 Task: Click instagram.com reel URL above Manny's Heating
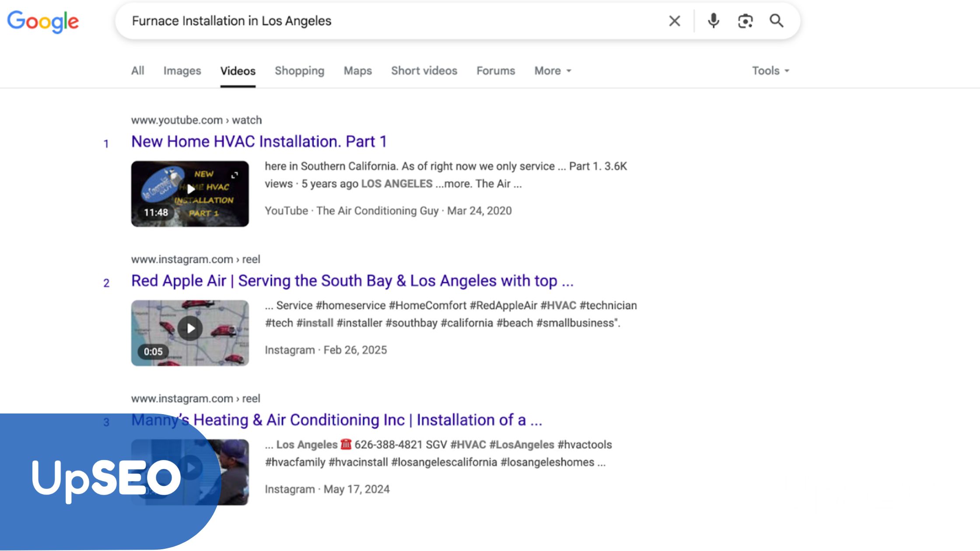196,398
